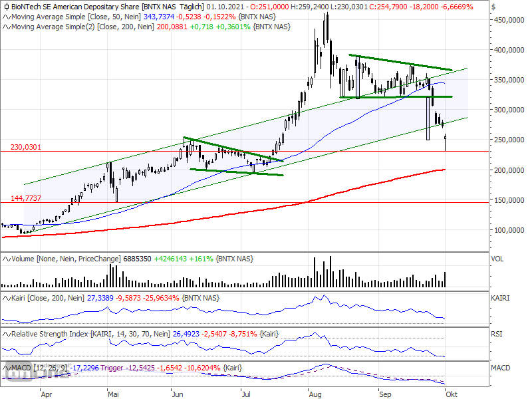Viewport: 532px width, 399px height.
Task: Click the date 01.10.2021 in the header
Action: pos(225,7)
